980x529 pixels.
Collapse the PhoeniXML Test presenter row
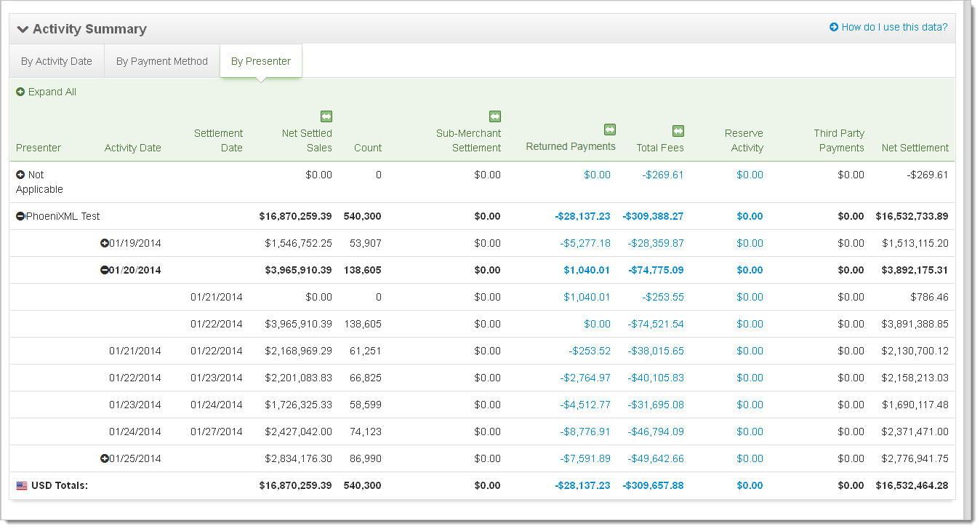(20, 216)
